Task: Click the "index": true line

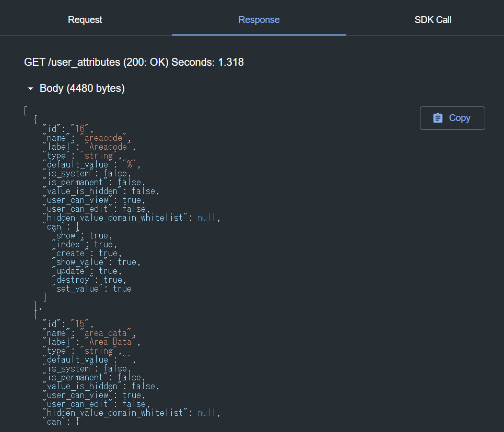Action: (85, 244)
